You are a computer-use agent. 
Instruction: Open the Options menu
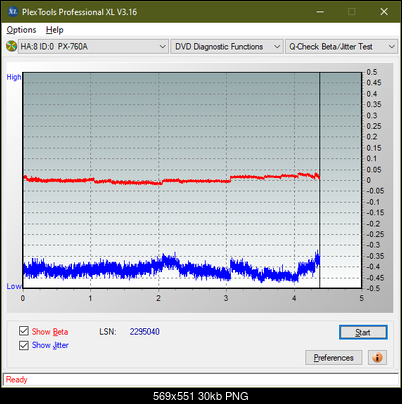pyautogui.click(x=21, y=30)
